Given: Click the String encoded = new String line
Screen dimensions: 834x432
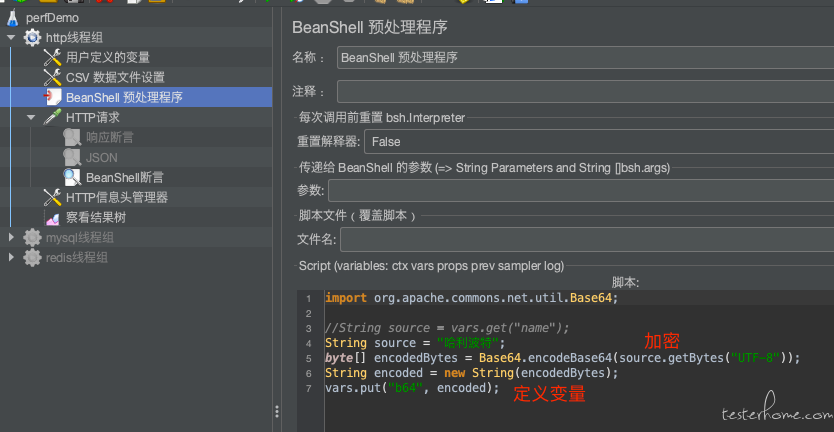Looking at the screenshot, I should (472, 372).
